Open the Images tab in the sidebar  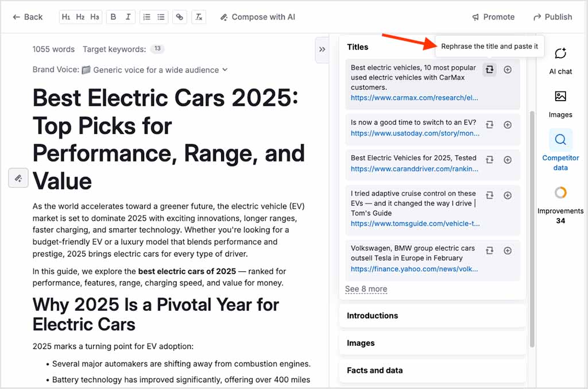[560, 104]
